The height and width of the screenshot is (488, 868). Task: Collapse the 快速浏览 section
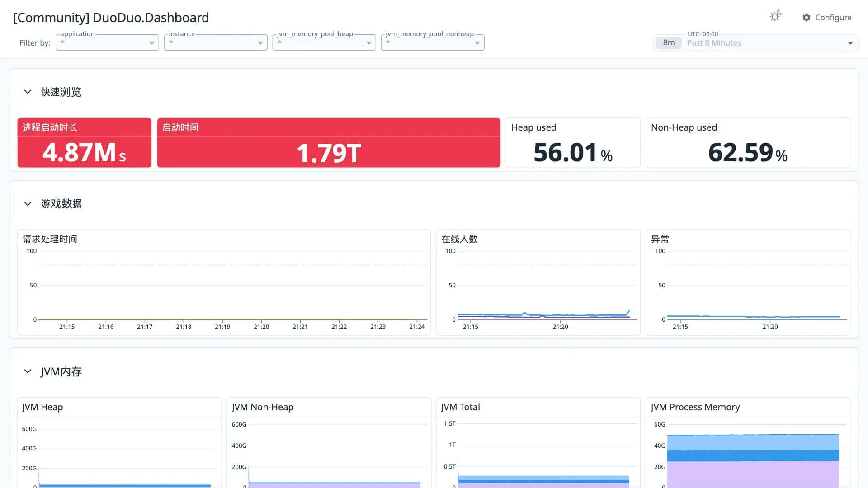coord(28,92)
